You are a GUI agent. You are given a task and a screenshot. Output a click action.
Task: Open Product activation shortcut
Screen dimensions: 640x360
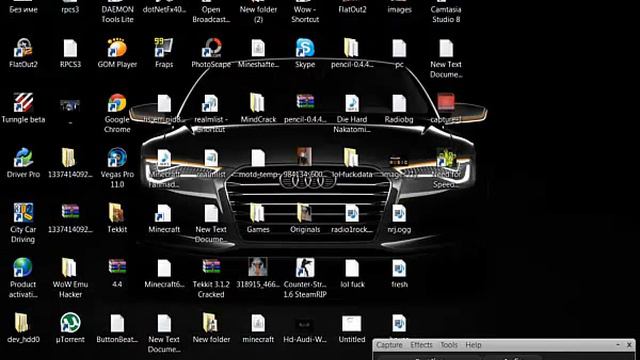click(23, 268)
